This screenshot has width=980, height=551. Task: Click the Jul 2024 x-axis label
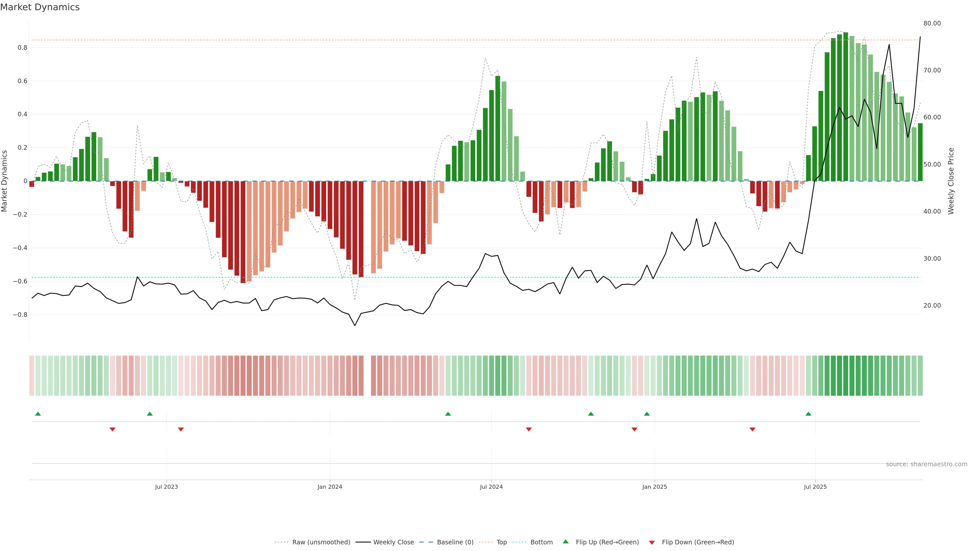(491, 487)
